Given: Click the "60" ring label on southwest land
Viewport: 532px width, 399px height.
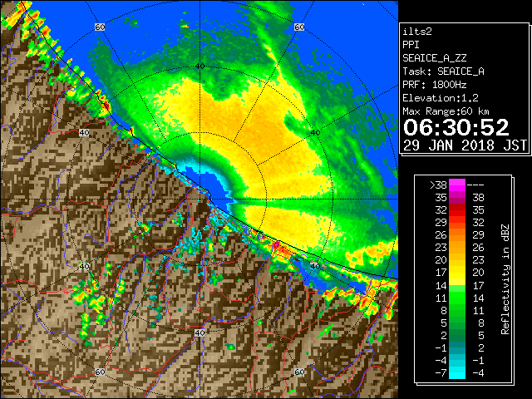Looking at the screenshot, I should [x=100, y=372].
